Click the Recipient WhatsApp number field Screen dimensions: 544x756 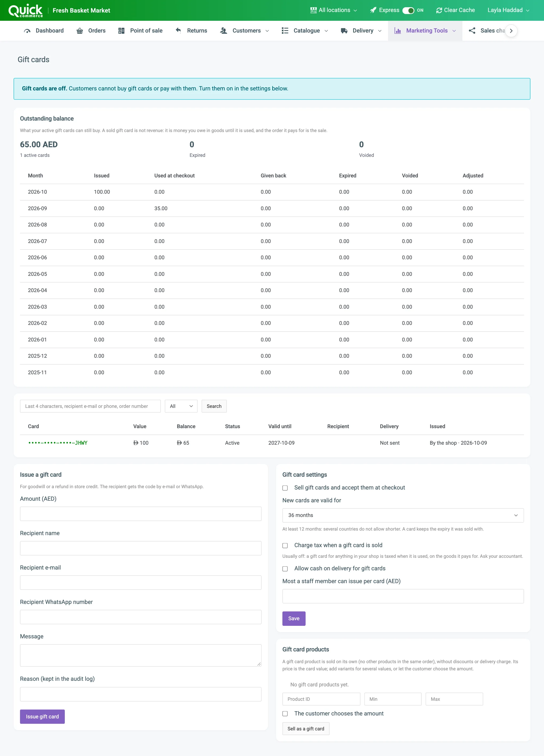click(x=141, y=617)
